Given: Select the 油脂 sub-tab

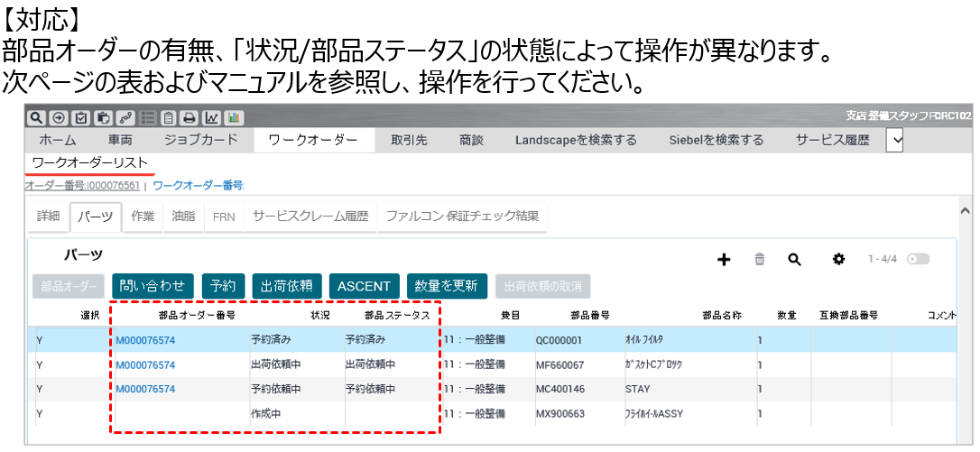Looking at the screenshot, I should click(x=183, y=217).
